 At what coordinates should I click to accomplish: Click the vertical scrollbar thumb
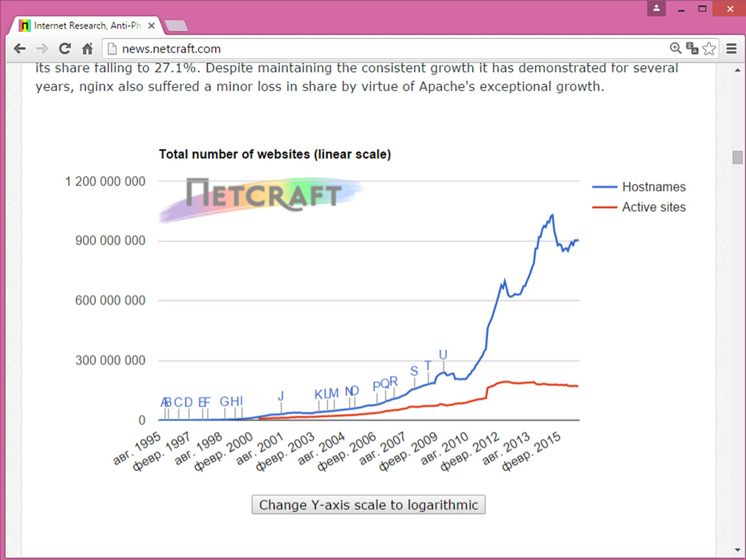(738, 157)
